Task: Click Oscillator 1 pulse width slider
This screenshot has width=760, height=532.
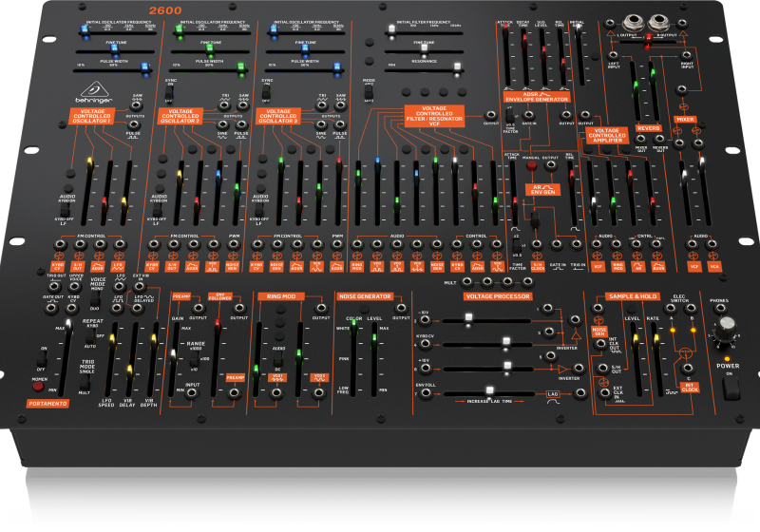Action: tap(112, 69)
